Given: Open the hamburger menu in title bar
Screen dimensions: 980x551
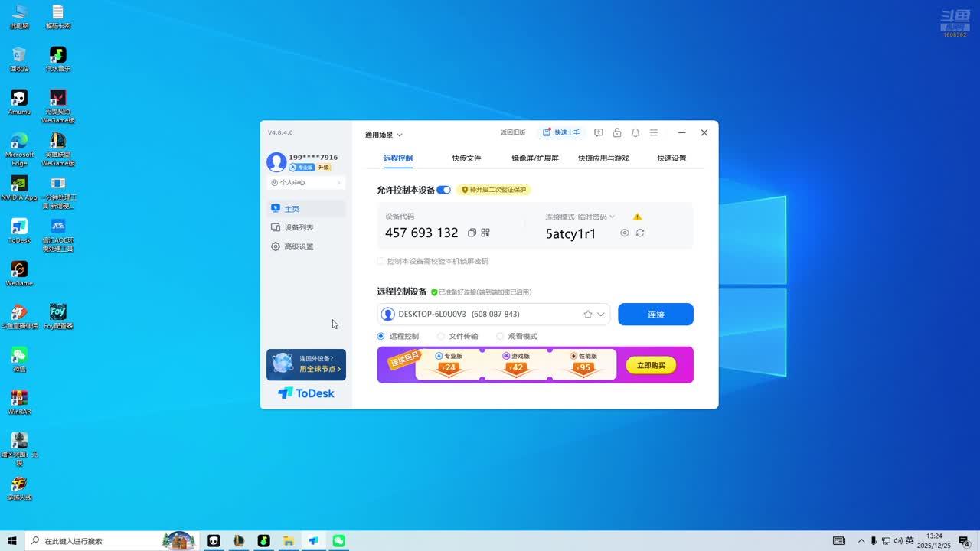Looking at the screenshot, I should [x=654, y=132].
